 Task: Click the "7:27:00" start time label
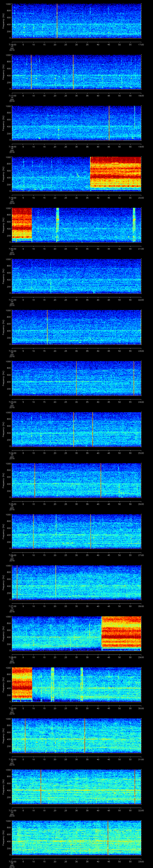[12, 606]
